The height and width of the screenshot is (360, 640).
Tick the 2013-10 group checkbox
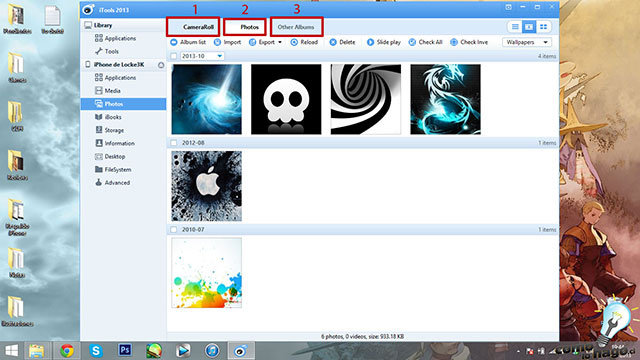coord(174,56)
